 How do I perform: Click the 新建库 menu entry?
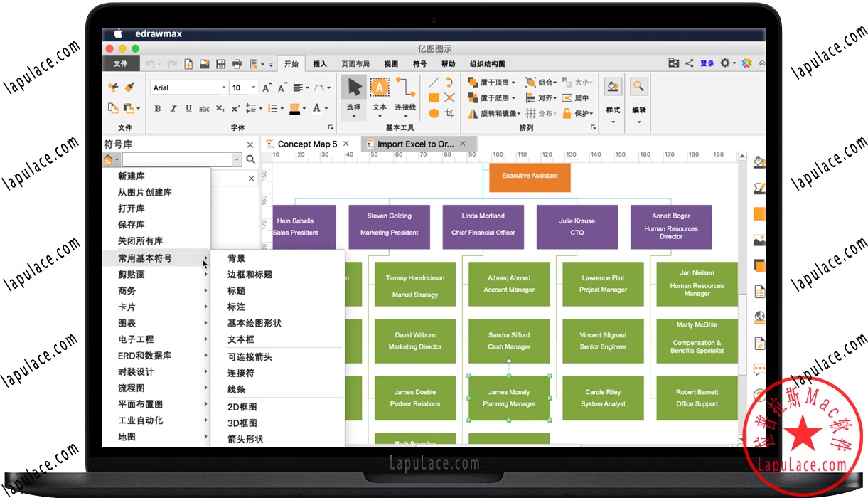[131, 176]
